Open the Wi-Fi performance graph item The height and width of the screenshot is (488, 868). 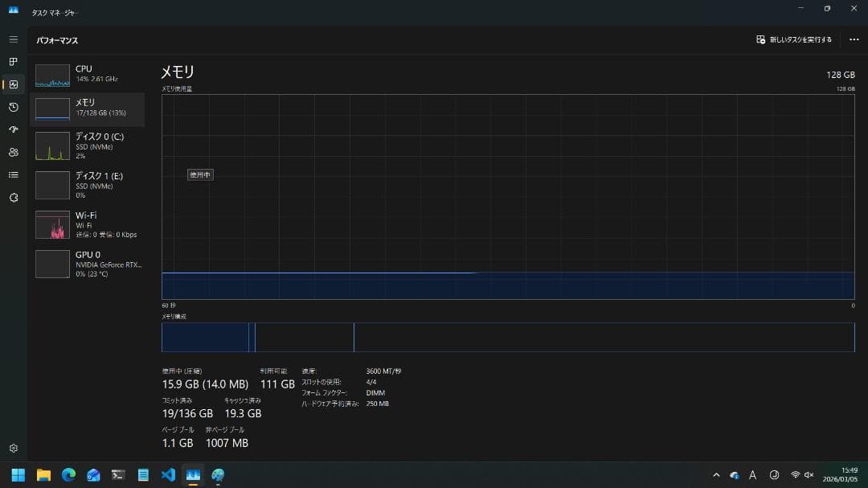pos(87,224)
